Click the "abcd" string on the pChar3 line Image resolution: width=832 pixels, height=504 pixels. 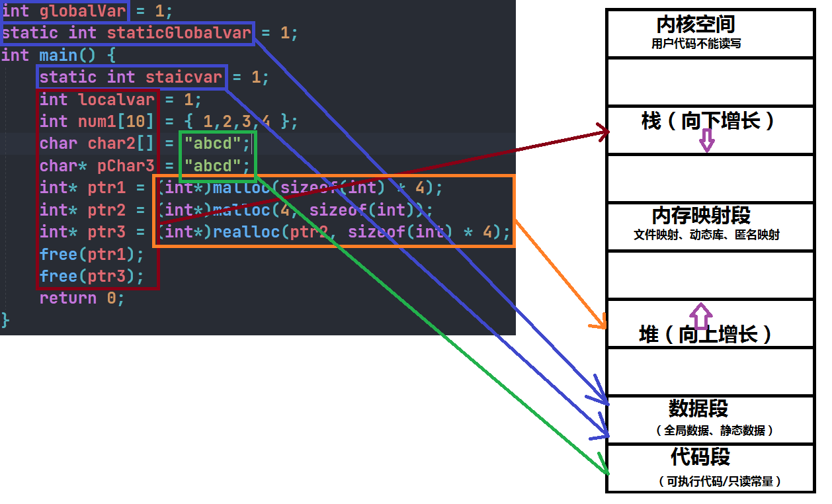pos(213,165)
